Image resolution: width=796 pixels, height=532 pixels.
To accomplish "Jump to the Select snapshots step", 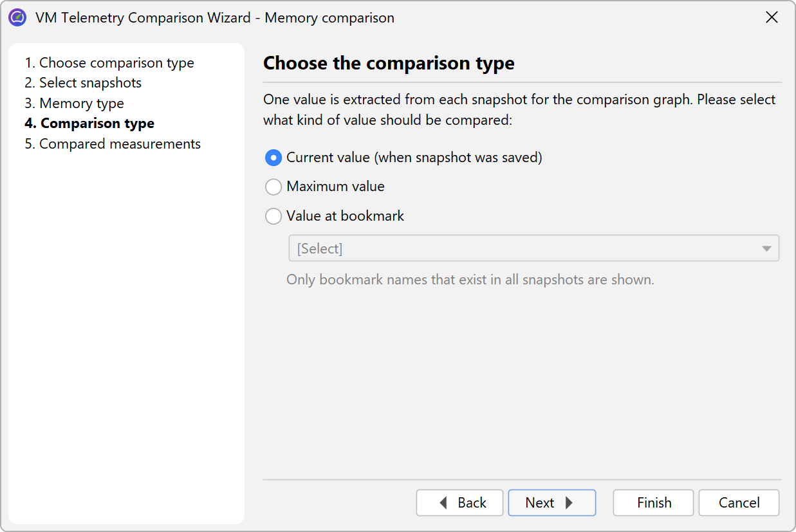I will pyautogui.click(x=83, y=83).
